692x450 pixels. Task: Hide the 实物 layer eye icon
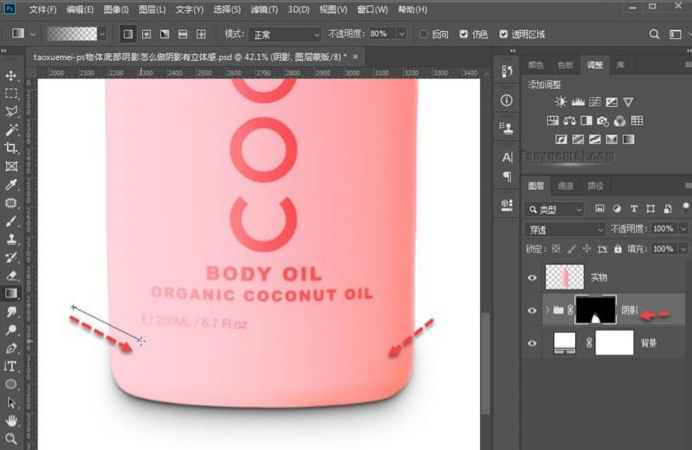[532, 278]
